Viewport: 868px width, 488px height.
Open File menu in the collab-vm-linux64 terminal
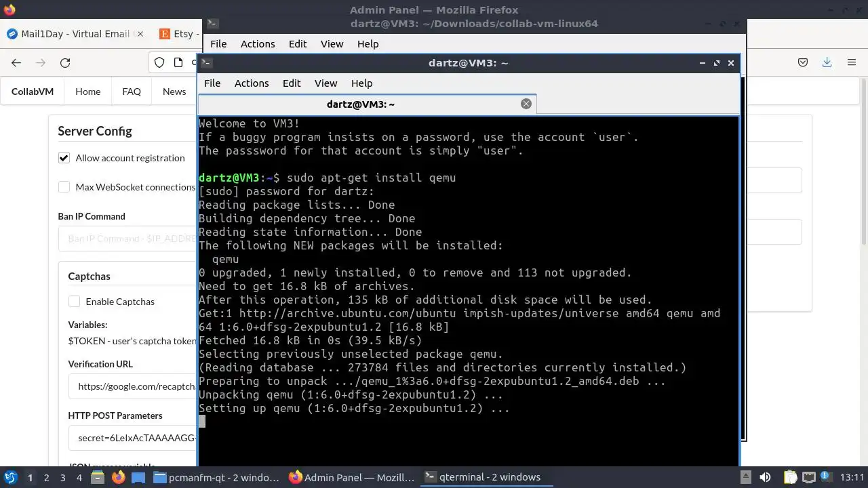(x=218, y=43)
